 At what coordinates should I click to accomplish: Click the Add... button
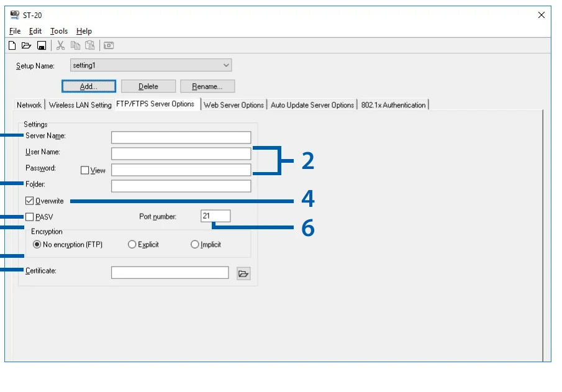coord(89,86)
